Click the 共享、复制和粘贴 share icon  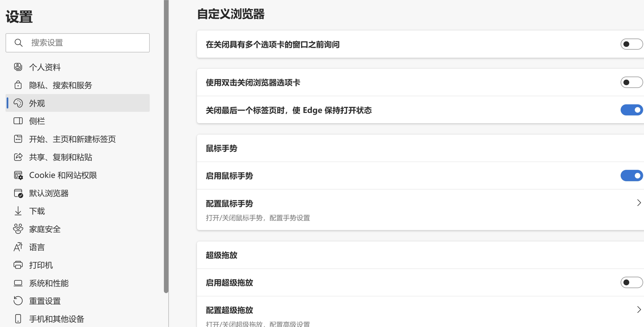[18, 157]
